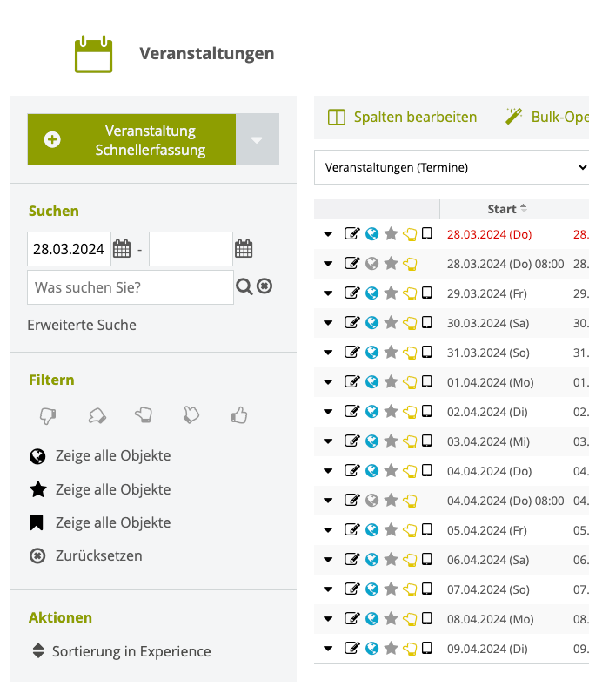Open the end date calendar picker

(x=244, y=249)
